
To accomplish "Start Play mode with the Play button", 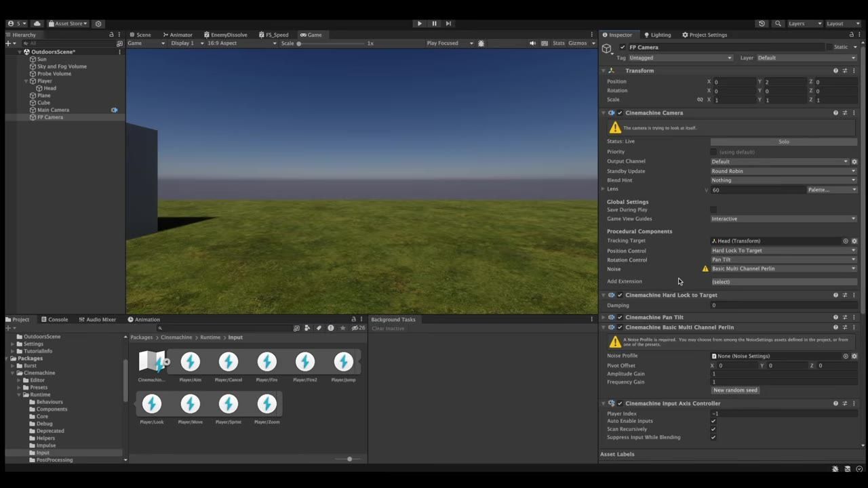I will tap(420, 24).
